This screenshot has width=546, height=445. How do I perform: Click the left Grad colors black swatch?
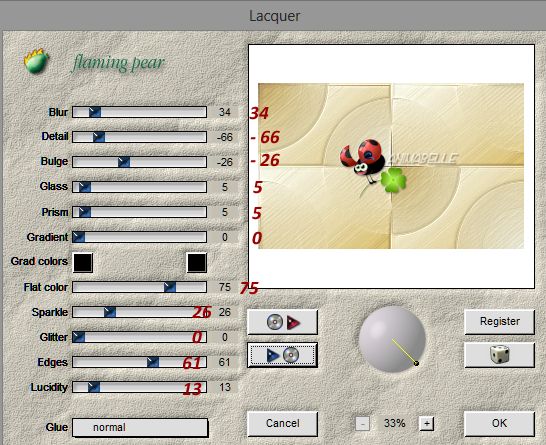pos(83,263)
